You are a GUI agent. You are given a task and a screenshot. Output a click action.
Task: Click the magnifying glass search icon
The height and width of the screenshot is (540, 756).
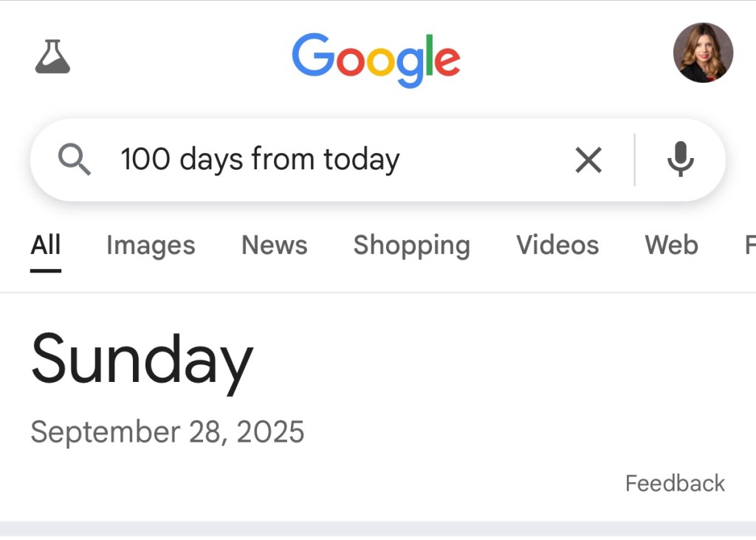coord(75,160)
